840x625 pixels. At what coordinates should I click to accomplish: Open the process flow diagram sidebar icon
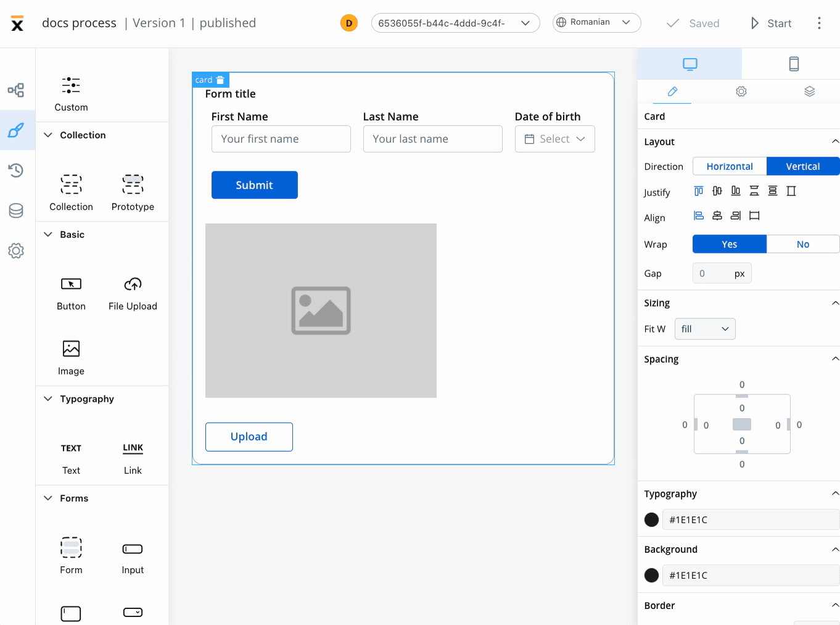click(x=16, y=91)
